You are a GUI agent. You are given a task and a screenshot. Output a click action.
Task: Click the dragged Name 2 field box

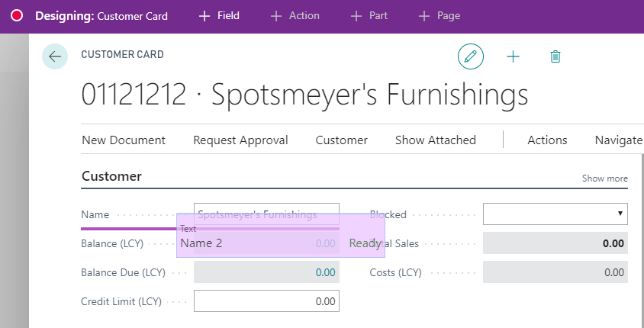point(281,235)
